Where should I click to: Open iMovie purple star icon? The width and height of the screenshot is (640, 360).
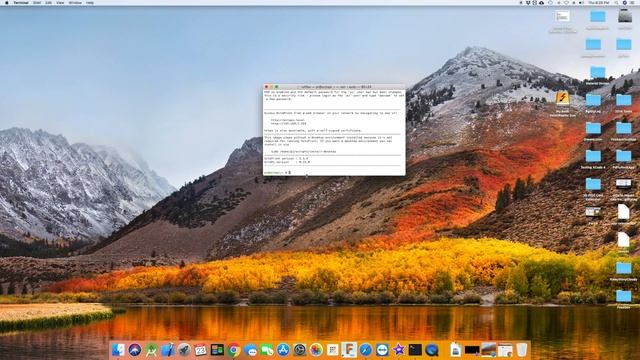pos(398,350)
